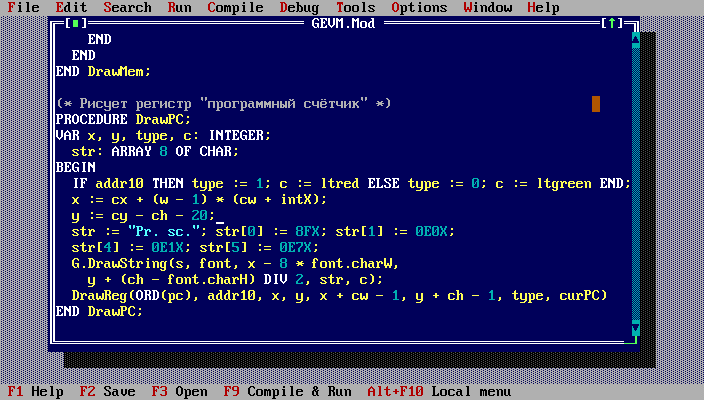Click the scrollbar down arrow

point(633,327)
